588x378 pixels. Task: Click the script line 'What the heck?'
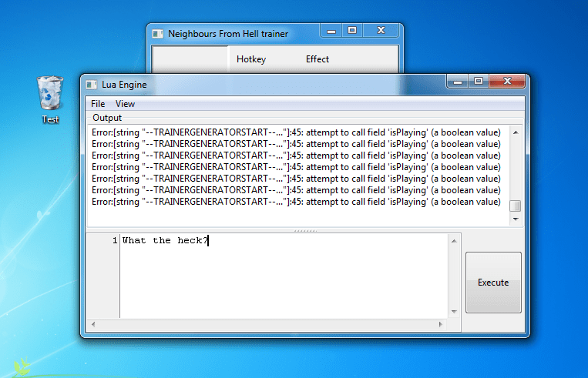point(165,240)
